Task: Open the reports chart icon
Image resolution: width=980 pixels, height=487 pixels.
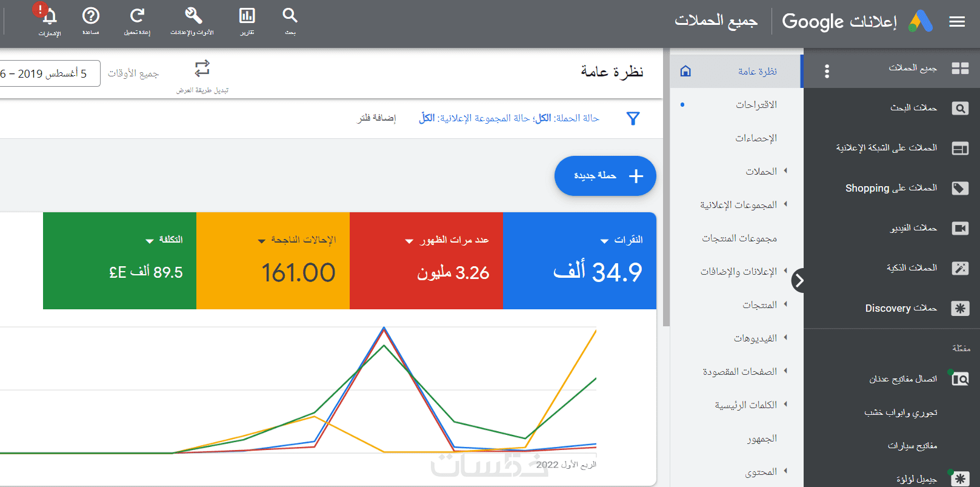Action: tap(247, 16)
